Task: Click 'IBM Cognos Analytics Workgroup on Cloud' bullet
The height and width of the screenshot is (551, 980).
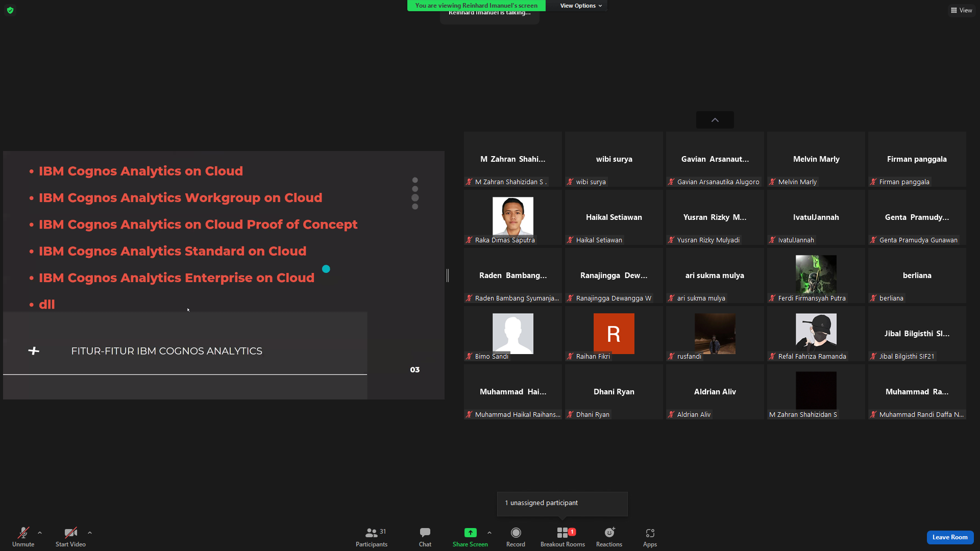Action: point(181,197)
